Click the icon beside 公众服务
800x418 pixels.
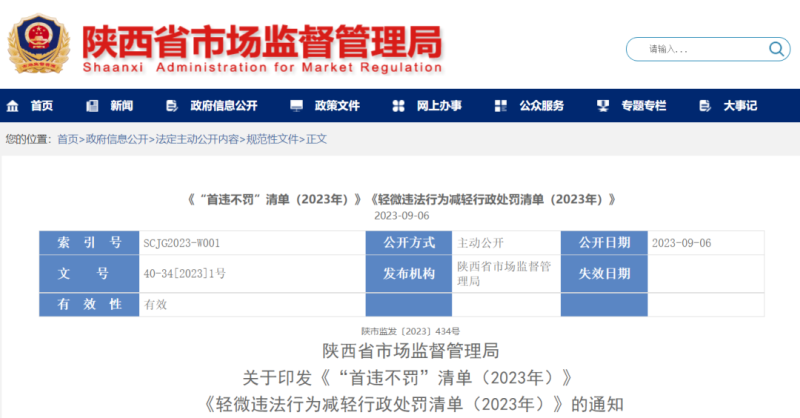(x=500, y=106)
